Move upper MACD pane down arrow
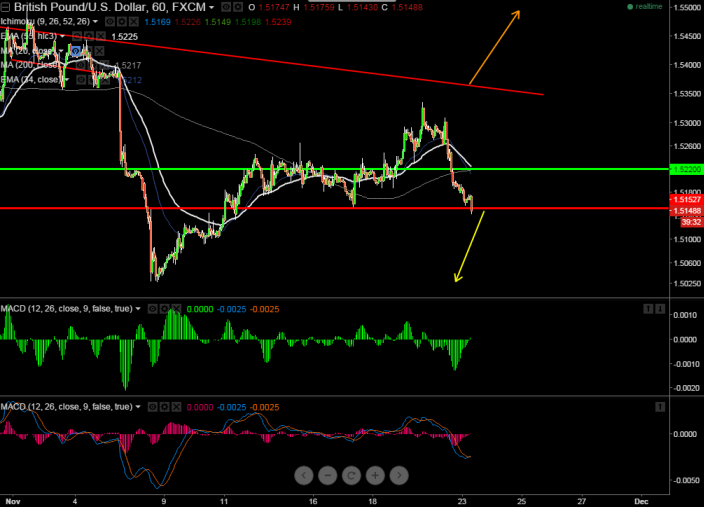This screenshot has width=704, height=507. pyautogui.click(x=660, y=309)
